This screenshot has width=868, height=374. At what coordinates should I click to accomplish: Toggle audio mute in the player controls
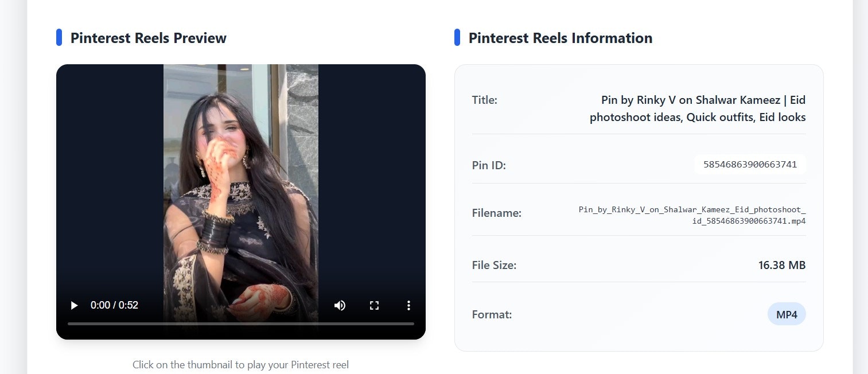[340, 305]
